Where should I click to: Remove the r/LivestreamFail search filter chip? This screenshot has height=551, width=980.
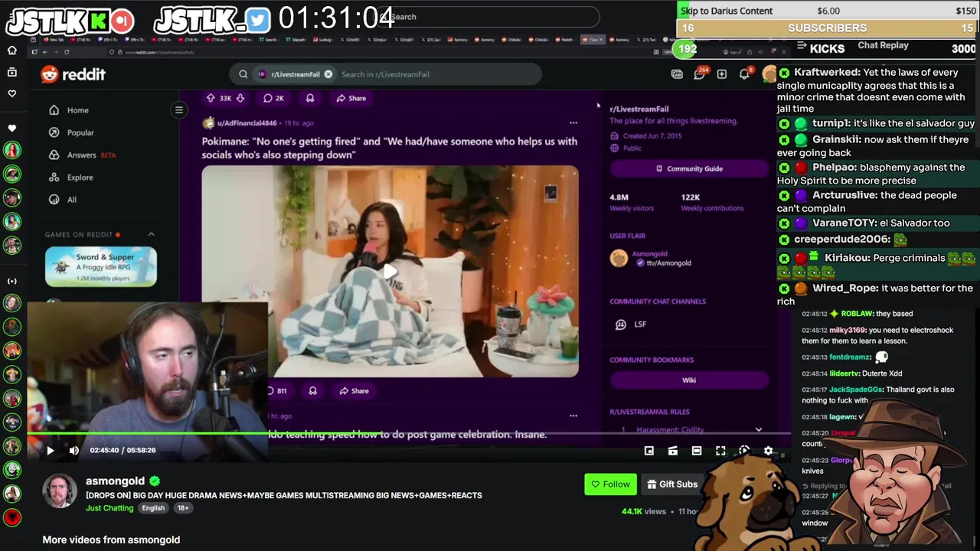pos(328,74)
